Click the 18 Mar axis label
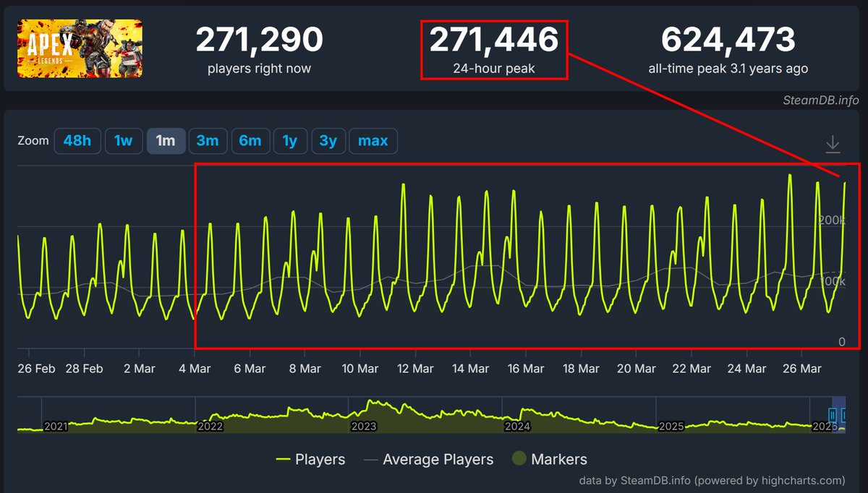868x493 pixels. point(581,369)
